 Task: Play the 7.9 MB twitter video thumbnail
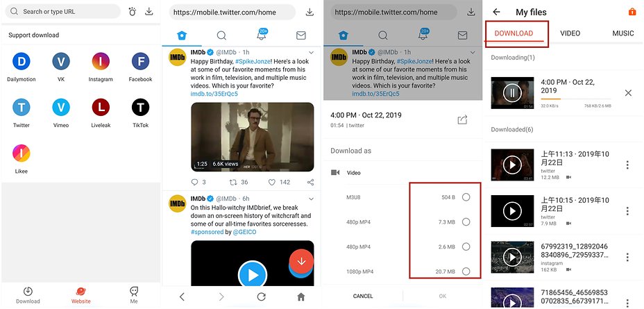(x=512, y=211)
